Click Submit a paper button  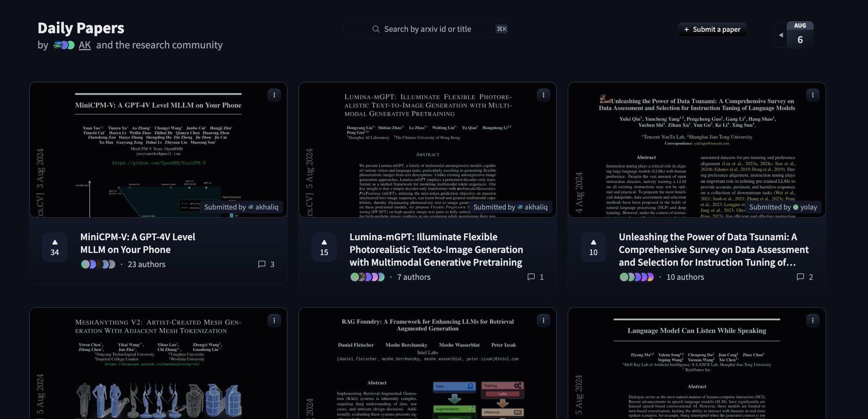click(x=712, y=30)
